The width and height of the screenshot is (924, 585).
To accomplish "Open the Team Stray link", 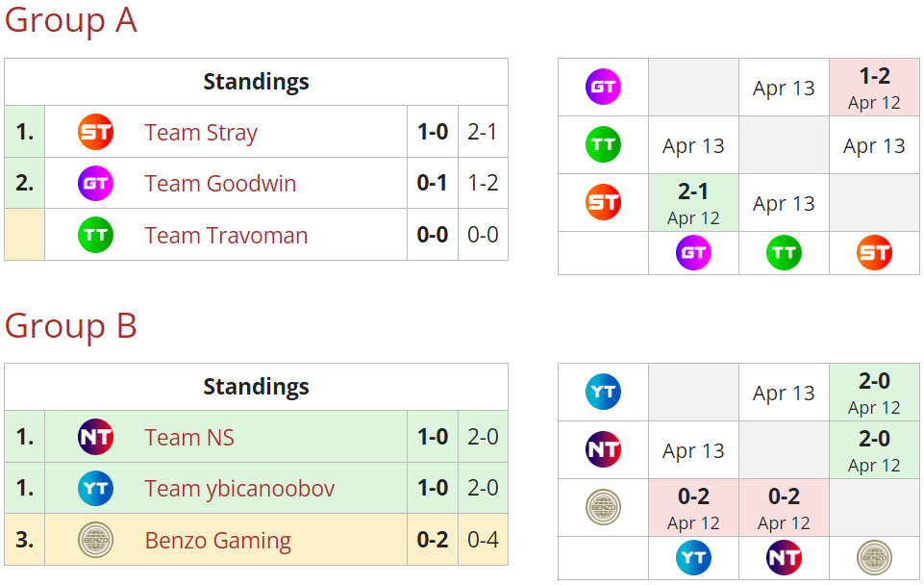I will [x=201, y=132].
